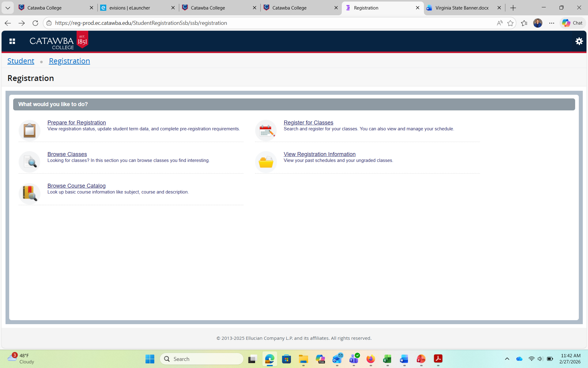Close the Virginia State Banner.docx tab

(499, 8)
